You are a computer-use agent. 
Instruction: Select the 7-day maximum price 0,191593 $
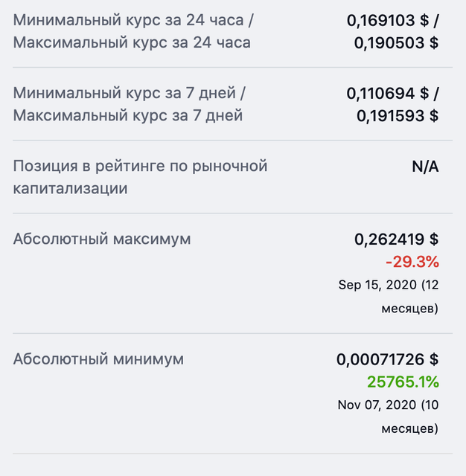(398, 116)
